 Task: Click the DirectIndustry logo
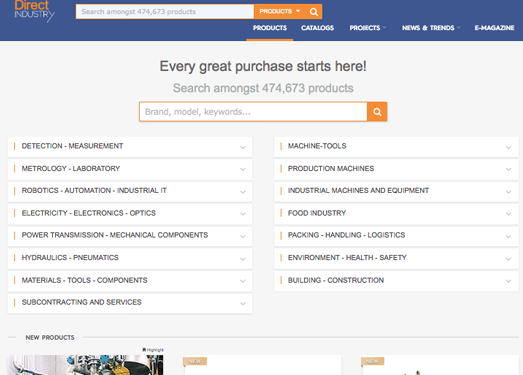pyautogui.click(x=35, y=11)
